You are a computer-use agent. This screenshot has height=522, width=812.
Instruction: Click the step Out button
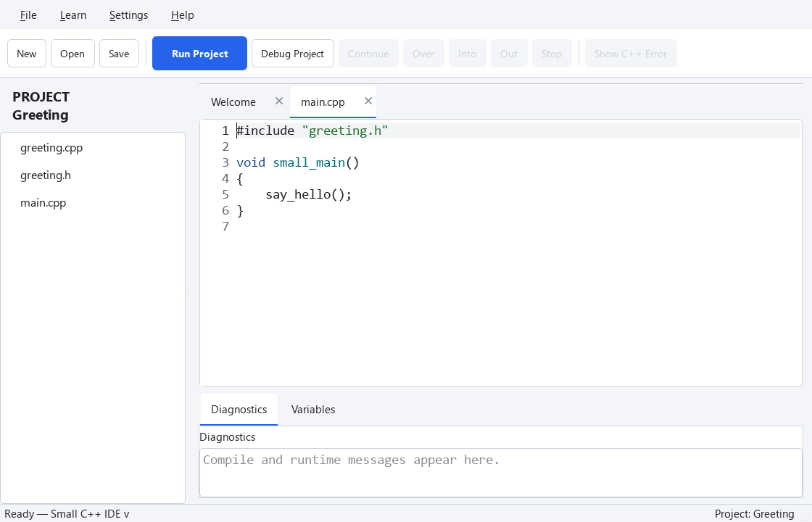point(509,54)
